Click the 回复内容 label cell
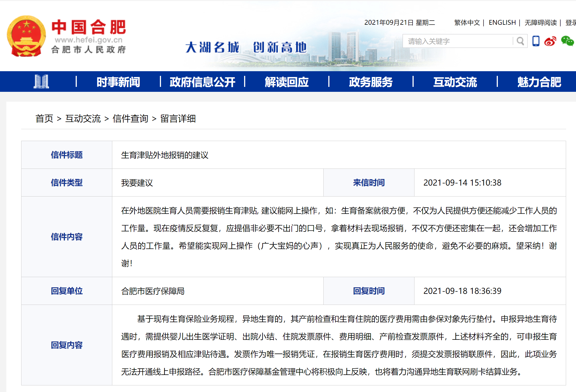Viewport: 576px width, 392px height. (67, 345)
